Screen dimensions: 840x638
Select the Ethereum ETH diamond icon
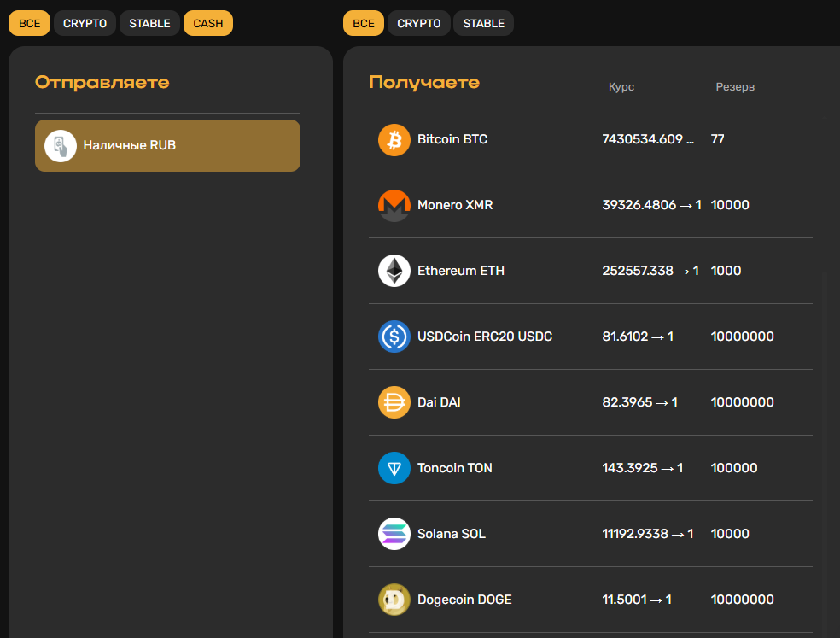[x=394, y=271]
